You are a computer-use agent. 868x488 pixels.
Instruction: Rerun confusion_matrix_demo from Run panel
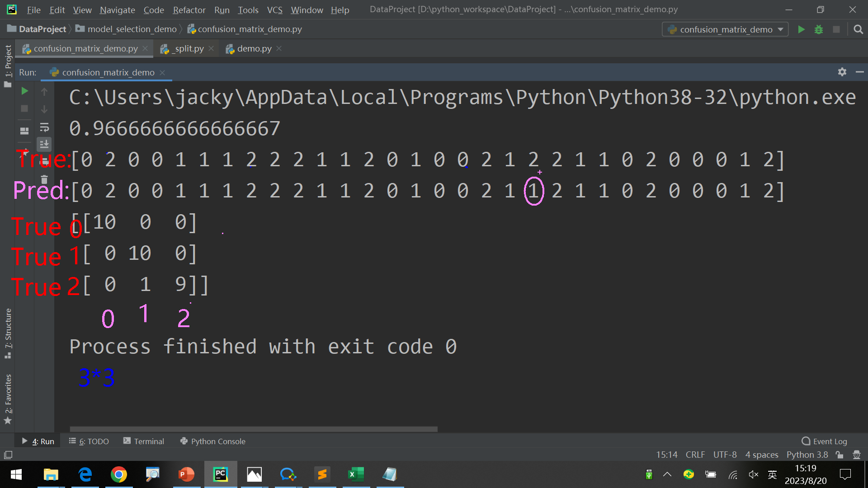[25, 91]
